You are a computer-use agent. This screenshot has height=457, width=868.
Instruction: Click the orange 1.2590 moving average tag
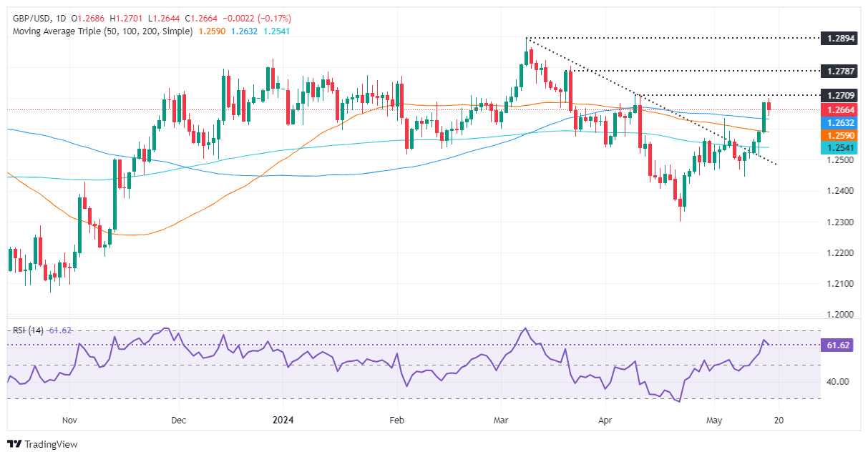841,134
